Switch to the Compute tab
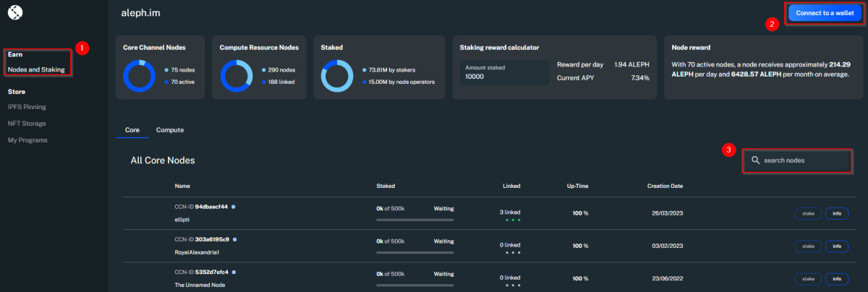This screenshot has width=868, height=292. pyautogui.click(x=170, y=130)
